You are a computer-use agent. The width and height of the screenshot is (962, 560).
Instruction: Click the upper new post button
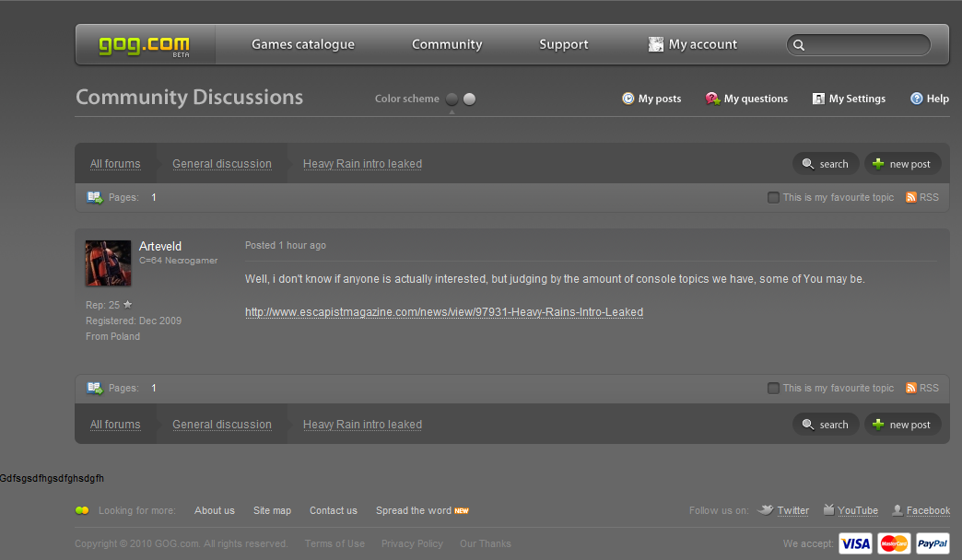[902, 164]
